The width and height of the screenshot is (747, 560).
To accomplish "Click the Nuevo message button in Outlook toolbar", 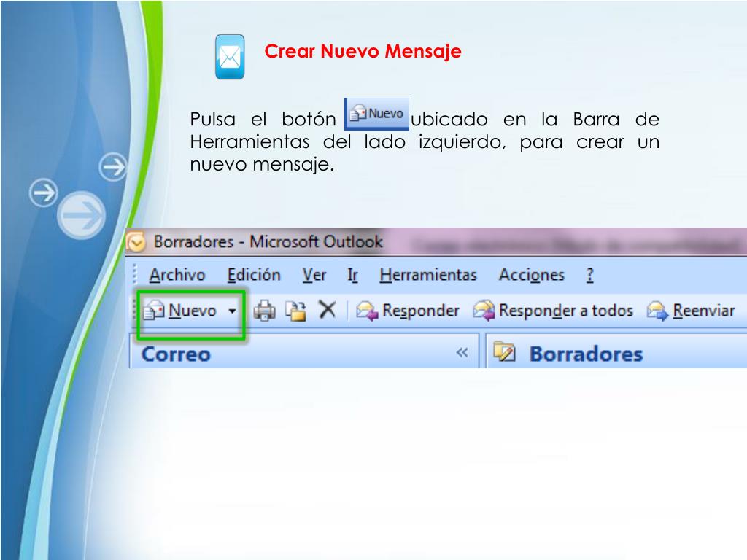I will [180, 311].
